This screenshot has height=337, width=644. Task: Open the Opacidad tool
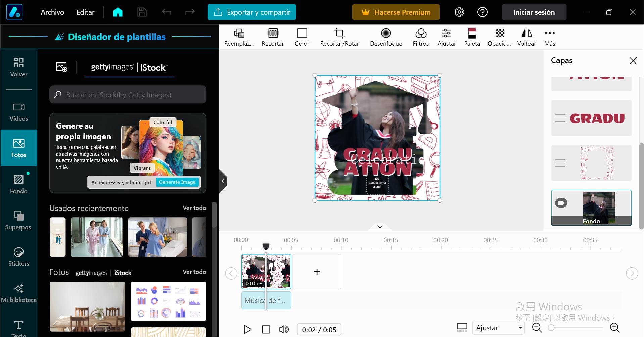pyautogui.click(x=499, y=37)
